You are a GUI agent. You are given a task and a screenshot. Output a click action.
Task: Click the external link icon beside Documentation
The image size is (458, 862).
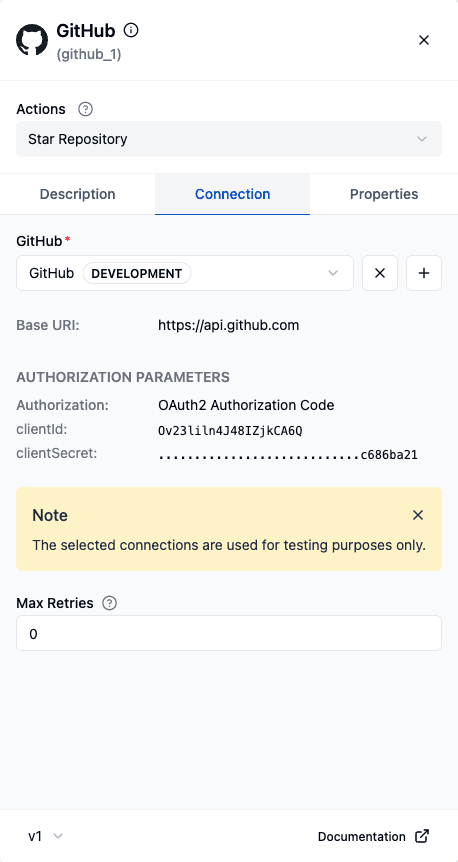422,836
